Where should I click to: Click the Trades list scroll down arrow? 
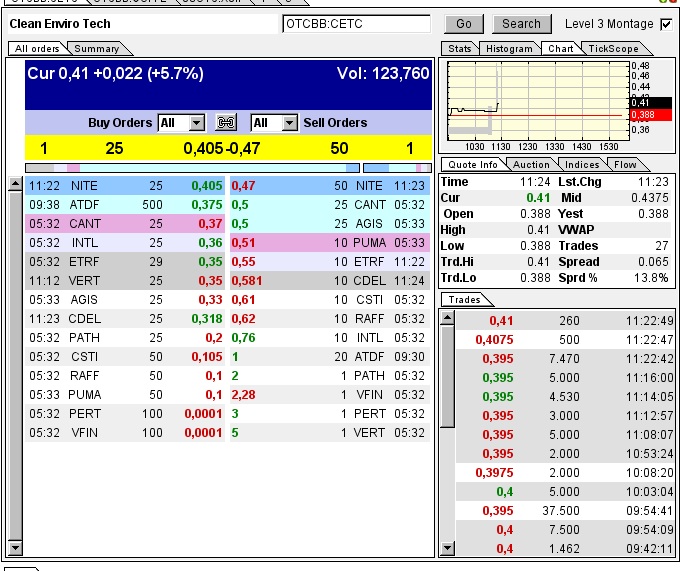click(447, 549)
